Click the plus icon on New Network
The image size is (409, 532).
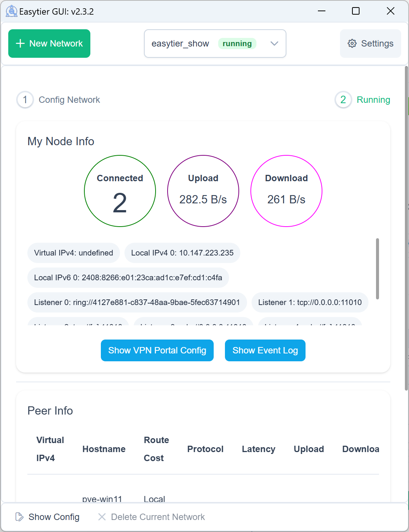pyautogui.click(x=20, y=44)
